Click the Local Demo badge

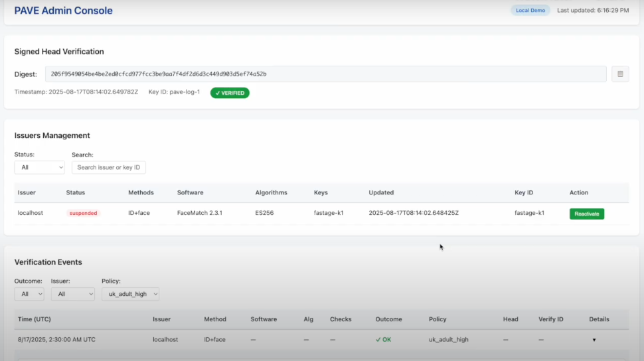tap(530, 10)
